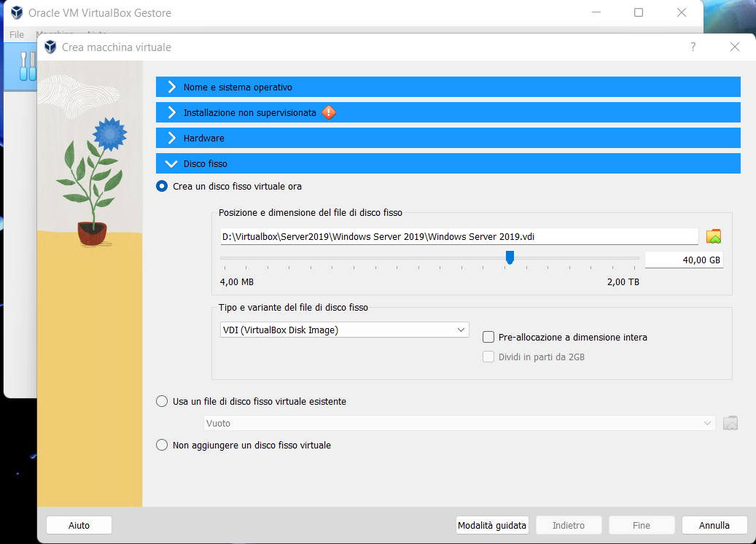Click the 4,00 MB minimum size label
Image resolution: width=756 pixels, height=544 pixels.
click(x=237, y=281)
